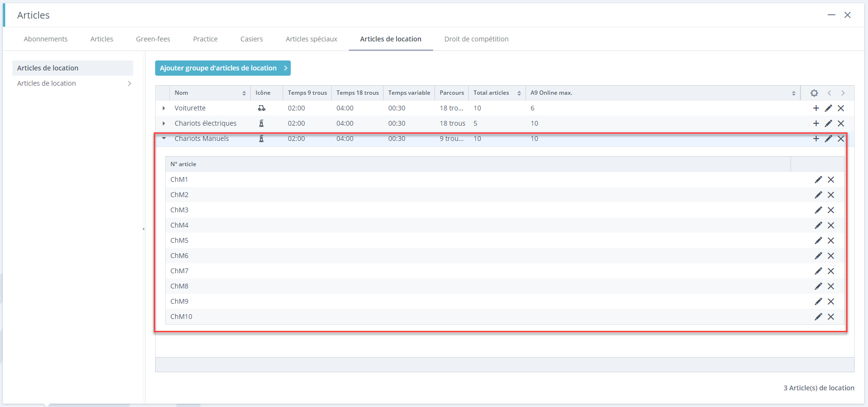Go to previous columns with left arrow

[829, 93]
